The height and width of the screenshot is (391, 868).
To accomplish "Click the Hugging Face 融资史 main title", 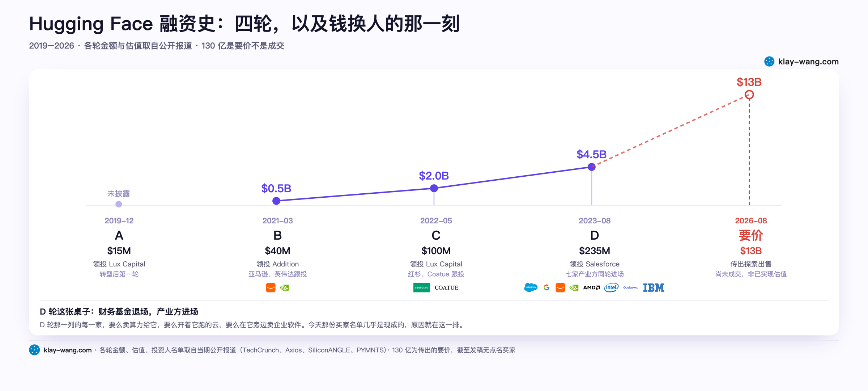I will pyautogui.click(x=244, y=24).
